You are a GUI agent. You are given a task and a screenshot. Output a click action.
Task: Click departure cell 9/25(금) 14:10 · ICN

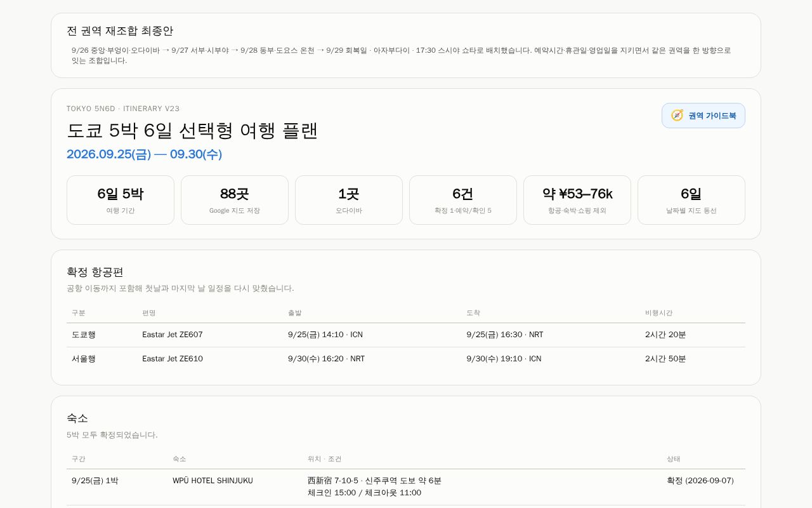click(325, 335)
